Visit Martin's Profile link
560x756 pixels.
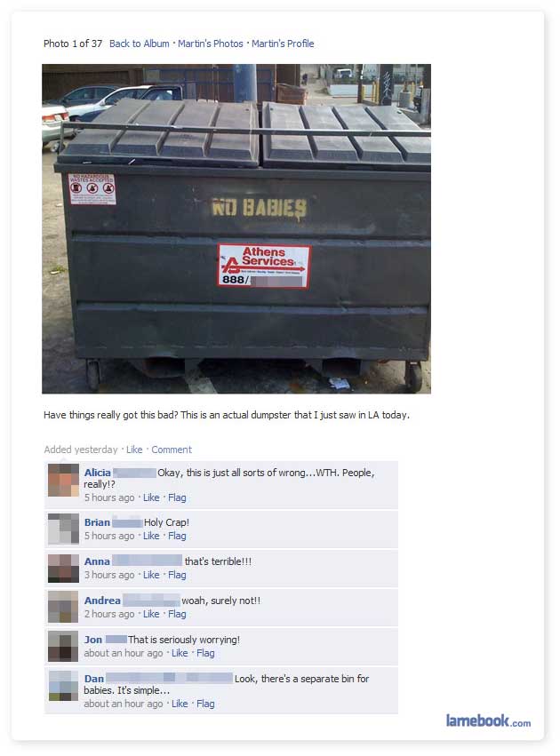coord(283,44)
